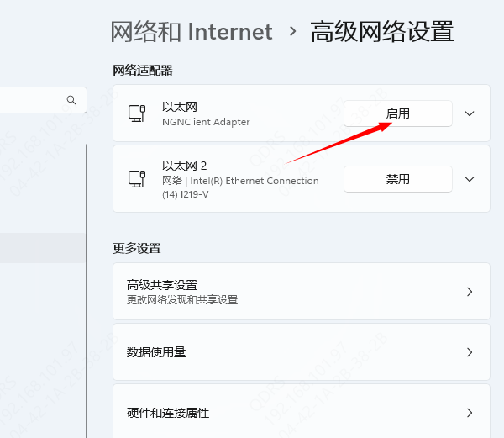Image resolution: width=504 pixels, height=438 pixels.
Task: Click the chevron on 数据使用量 row
Action: click(470, 352)
